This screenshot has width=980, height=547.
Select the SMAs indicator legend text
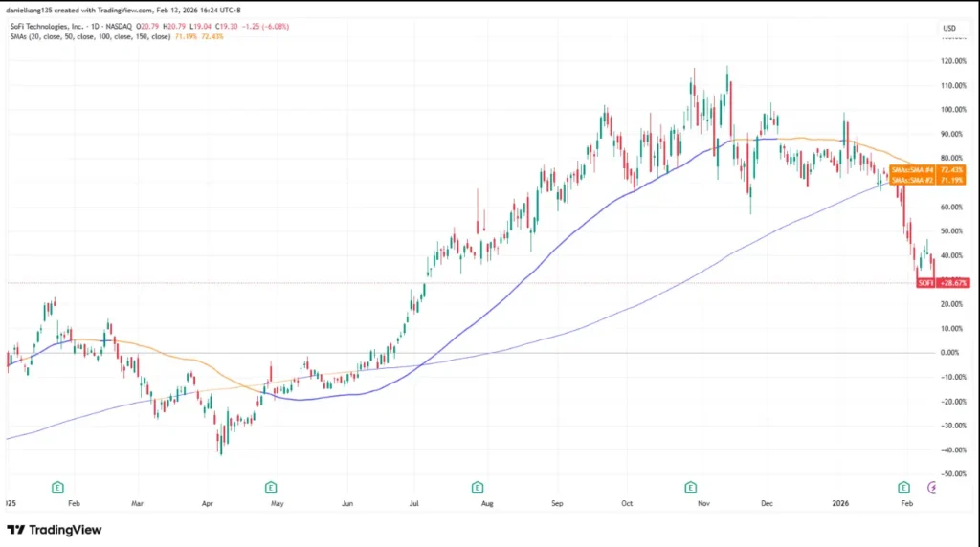click(90, 37)
